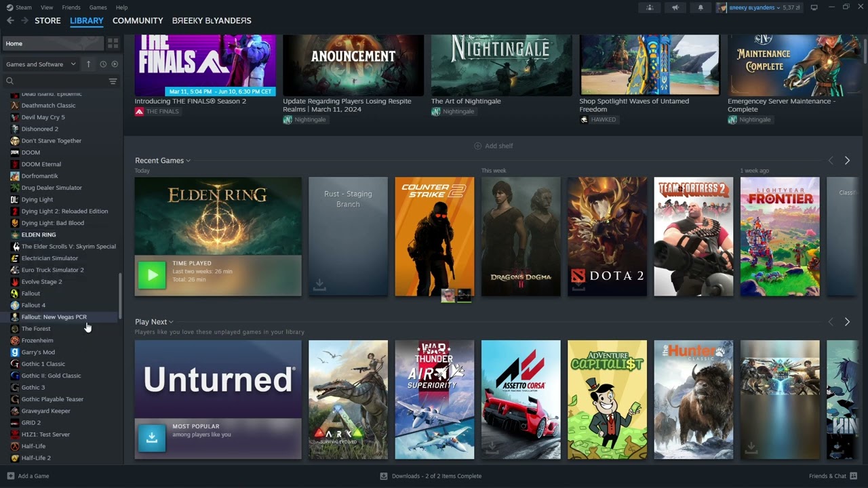
Task: Open the Rust - Staging Branch tile
Action: [x=348, y=237]
